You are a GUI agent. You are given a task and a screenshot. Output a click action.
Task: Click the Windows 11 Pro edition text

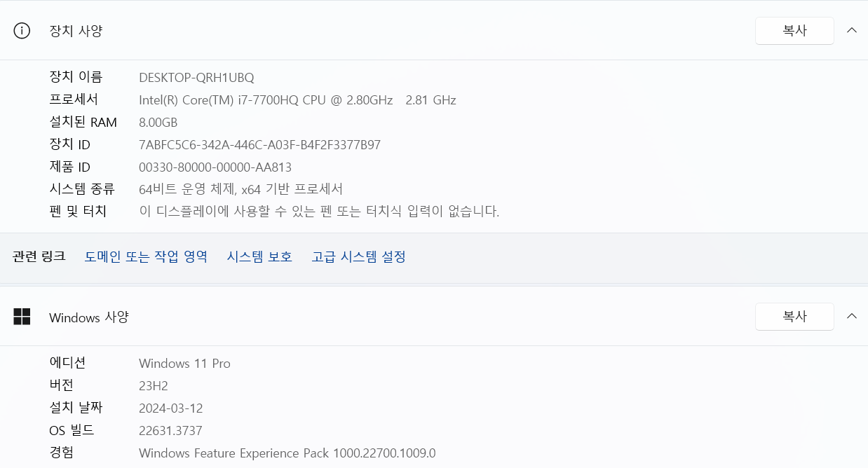click(x=184, y=364)
